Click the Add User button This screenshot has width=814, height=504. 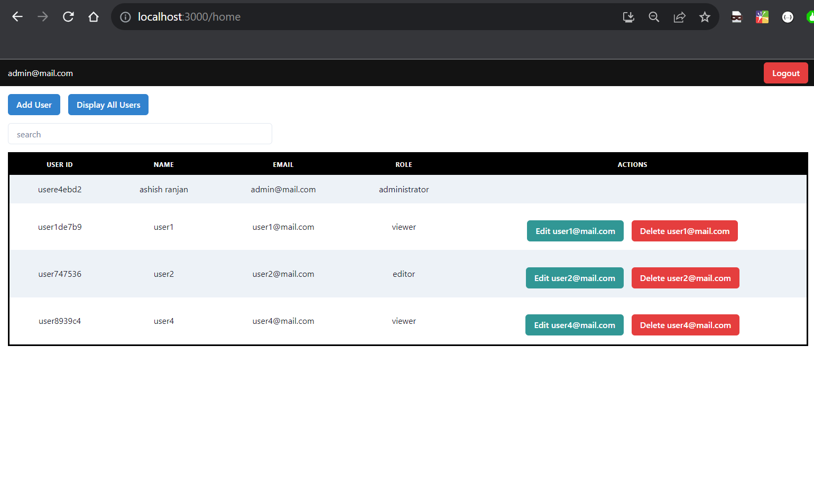tap(34, 105)
